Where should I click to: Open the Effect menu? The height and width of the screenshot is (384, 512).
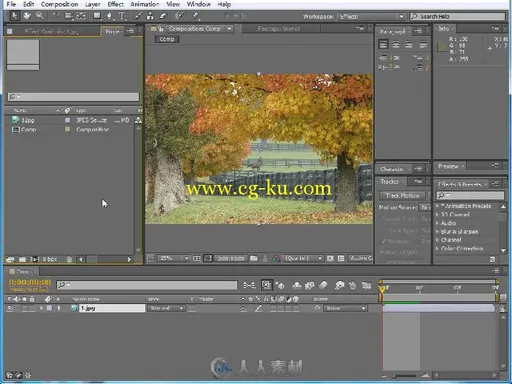click(x=115, y=4)
